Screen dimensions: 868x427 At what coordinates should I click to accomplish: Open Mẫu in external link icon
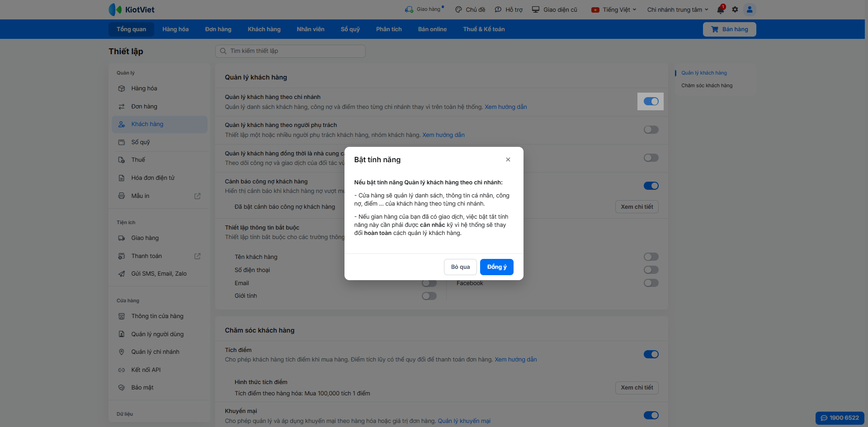[198, 196]
